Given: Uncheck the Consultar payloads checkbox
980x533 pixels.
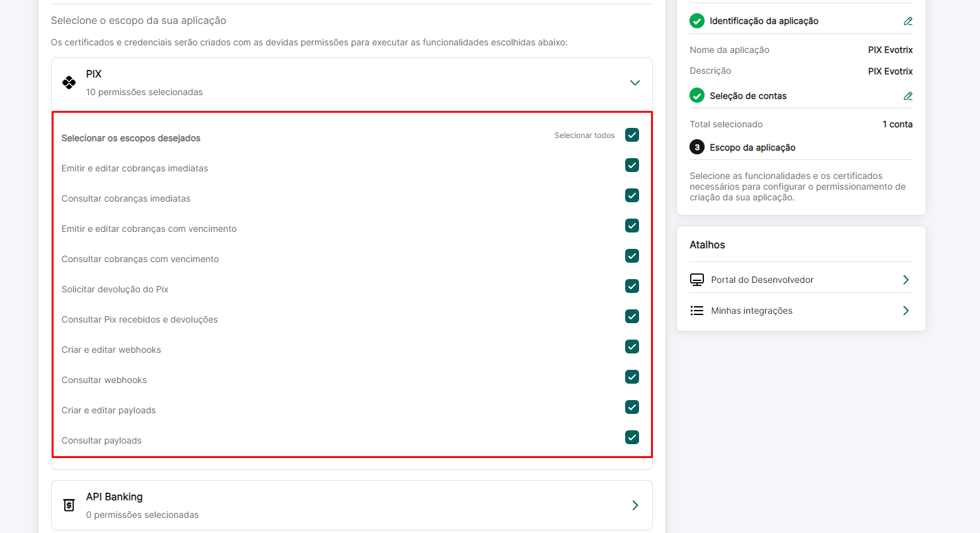Looking at the screenshot, I should [x=631, y=437].
